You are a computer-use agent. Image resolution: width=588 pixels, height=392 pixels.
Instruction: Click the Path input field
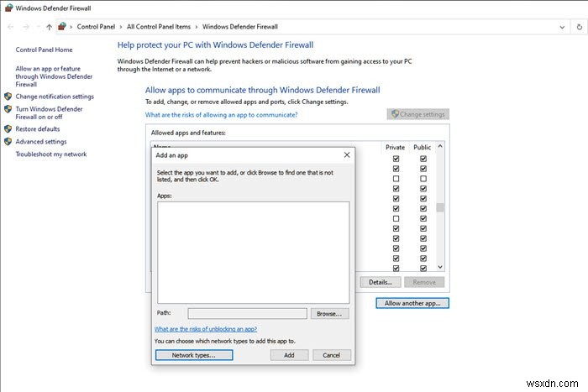(x=247, y=314)
